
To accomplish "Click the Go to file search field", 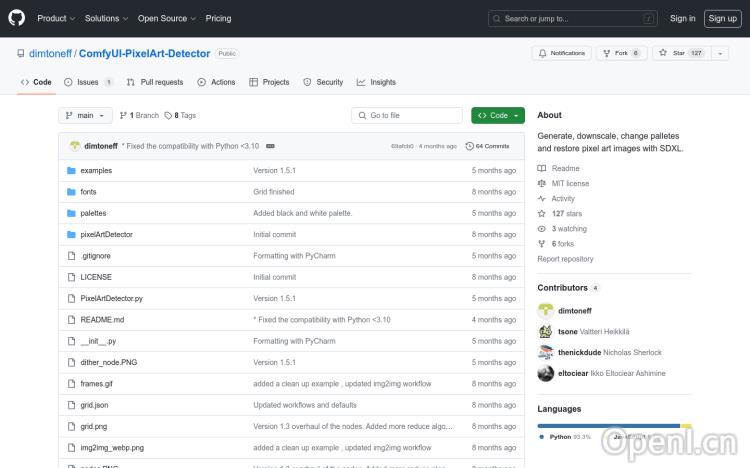I will tap(409, 115).
